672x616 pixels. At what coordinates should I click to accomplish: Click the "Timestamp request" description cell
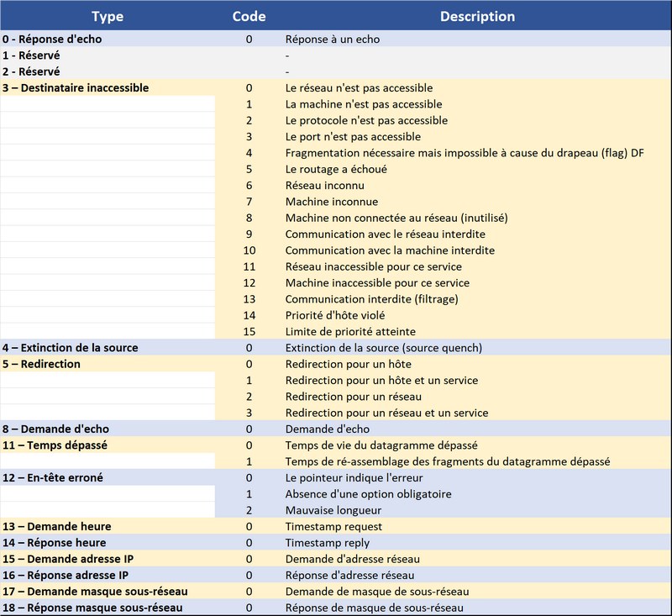333,526
